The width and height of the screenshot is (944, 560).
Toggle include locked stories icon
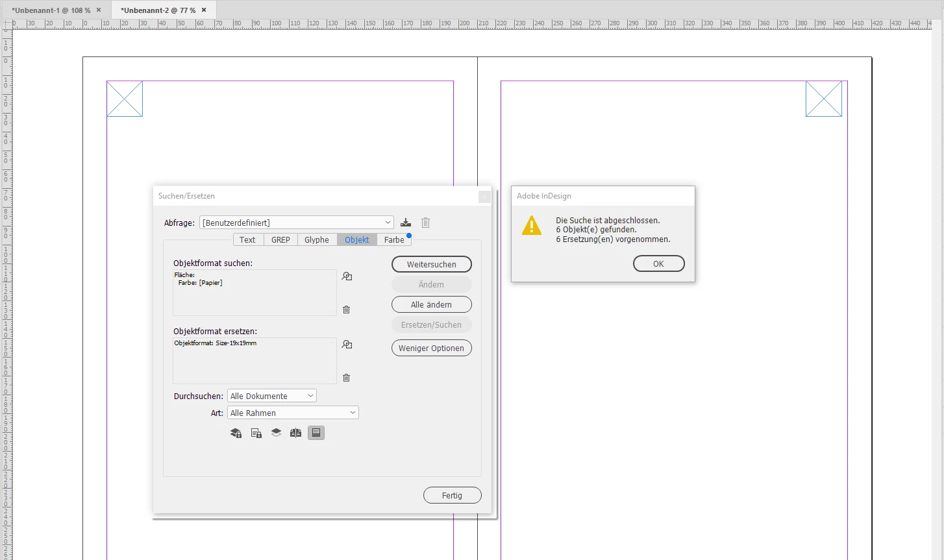click(256, 433)
